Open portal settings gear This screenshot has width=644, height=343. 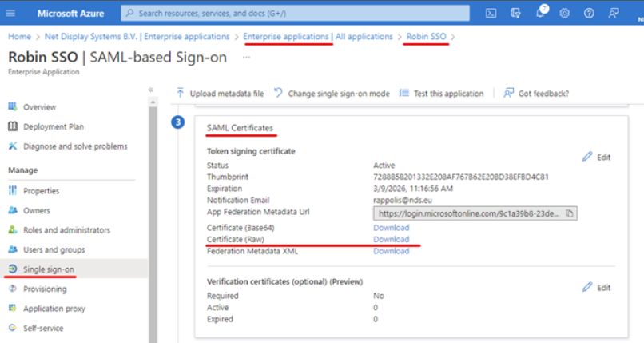pos(565,13)
